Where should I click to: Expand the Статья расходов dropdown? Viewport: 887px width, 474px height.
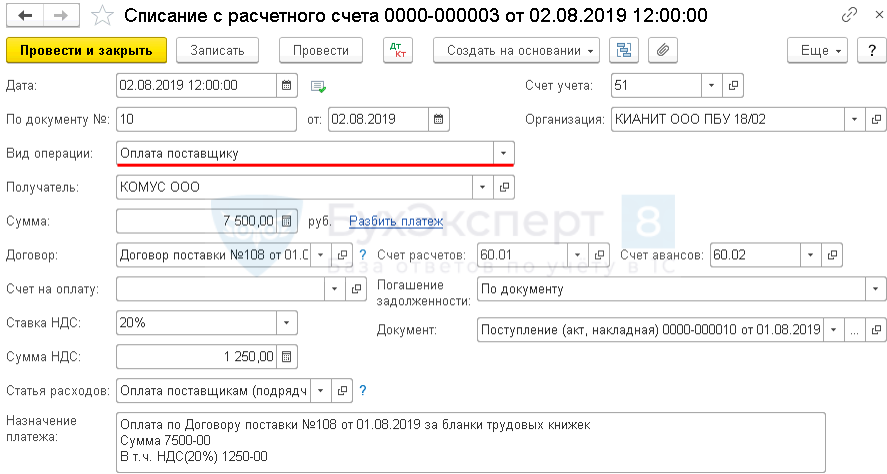tap(321, 391)
